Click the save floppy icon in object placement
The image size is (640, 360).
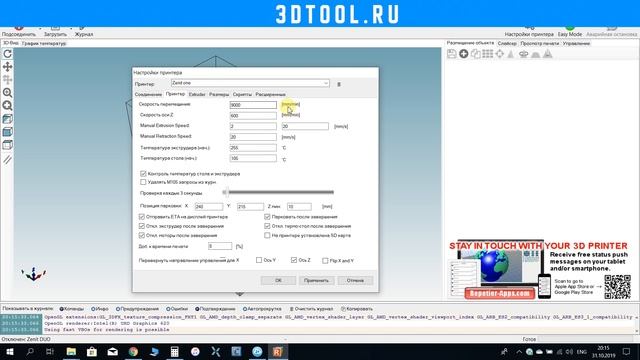pyautogui.click(x=451, y=54)
